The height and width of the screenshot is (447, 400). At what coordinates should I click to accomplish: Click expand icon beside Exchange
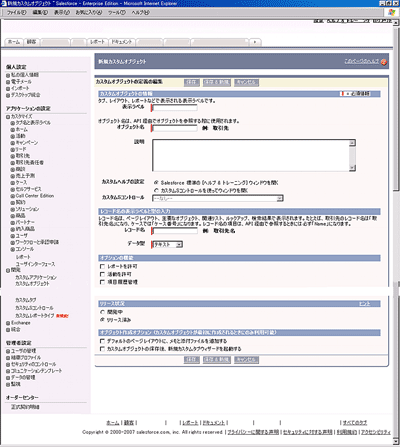tap(8, 323)
